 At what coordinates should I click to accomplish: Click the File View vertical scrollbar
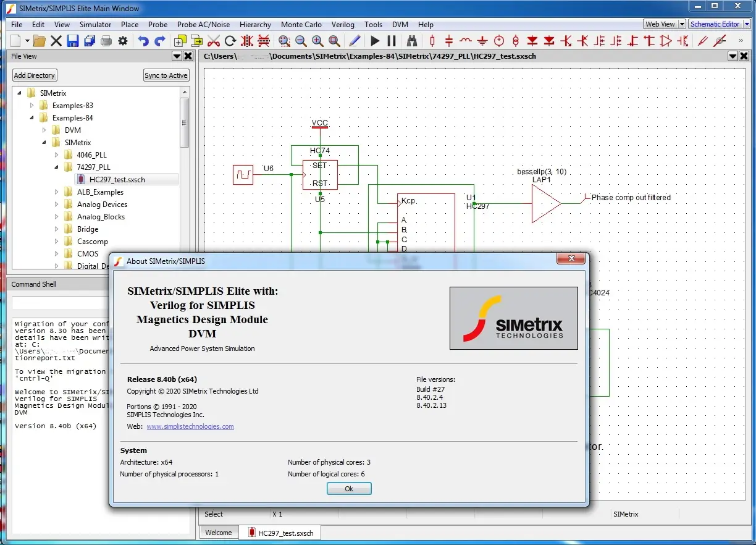(184, 122)
